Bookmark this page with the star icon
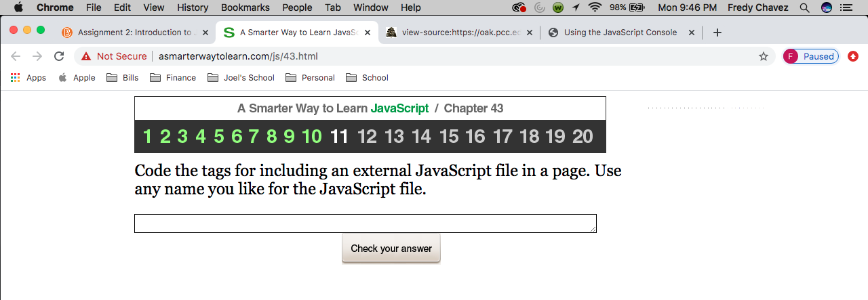 pos(764,56)
